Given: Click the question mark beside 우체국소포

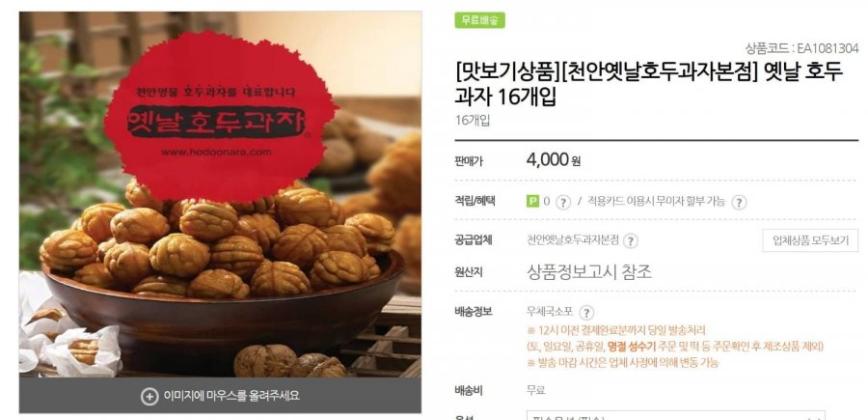Looking at the screenshot, I should (586, 312).
